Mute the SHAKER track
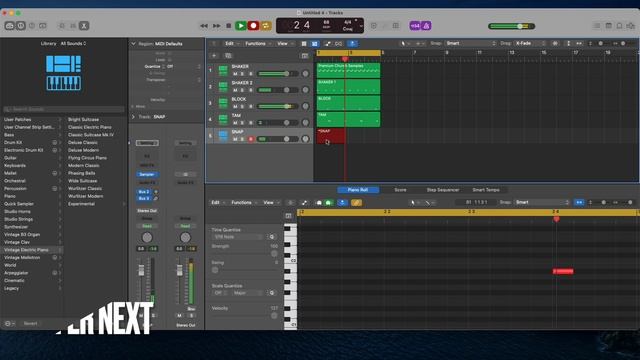Image resolution: width=640 pixels, height=360 pixels. click(235, 74)
